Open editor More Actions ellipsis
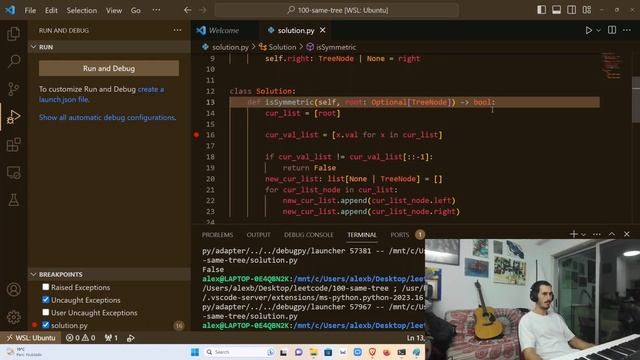 (x=627, y=30)
